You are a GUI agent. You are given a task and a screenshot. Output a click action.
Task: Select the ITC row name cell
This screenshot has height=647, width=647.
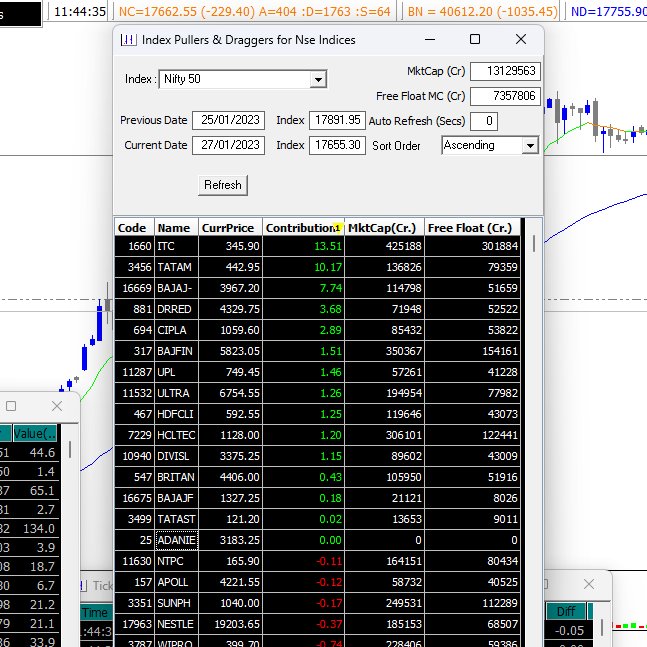tap(177, 246)
